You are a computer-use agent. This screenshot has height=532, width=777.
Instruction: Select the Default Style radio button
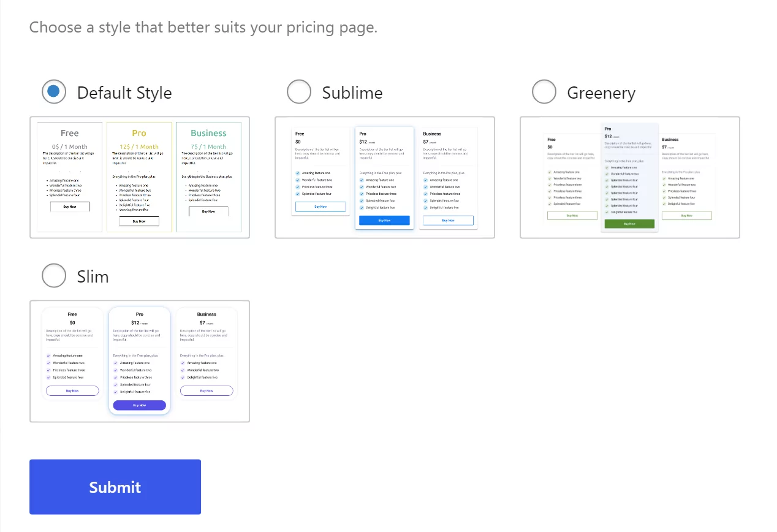(54, 92)
